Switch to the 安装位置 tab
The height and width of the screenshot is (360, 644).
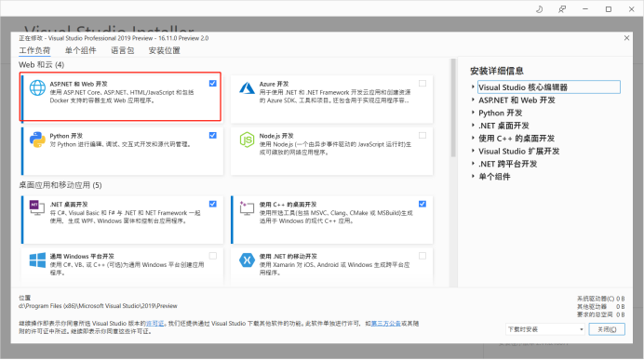[165, 50]
